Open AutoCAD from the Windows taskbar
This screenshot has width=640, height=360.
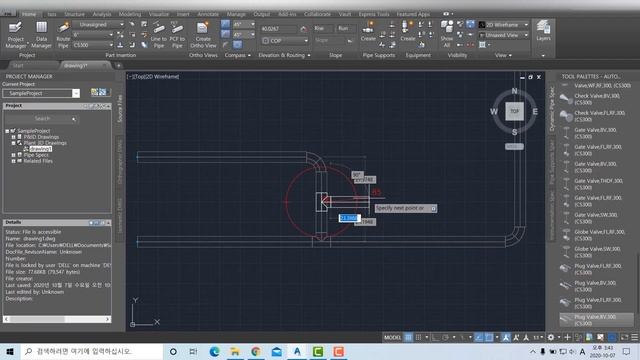[x=297, y=351]
